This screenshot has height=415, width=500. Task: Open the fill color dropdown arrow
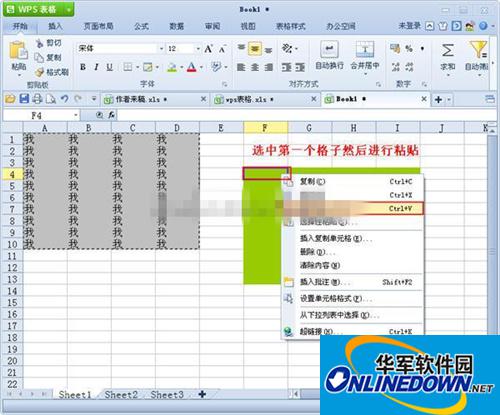click(182, 68)
